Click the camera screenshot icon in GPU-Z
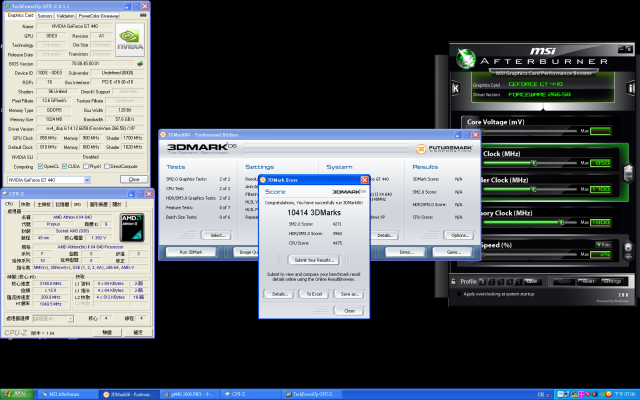640x400 pixels. click(143, 16)
